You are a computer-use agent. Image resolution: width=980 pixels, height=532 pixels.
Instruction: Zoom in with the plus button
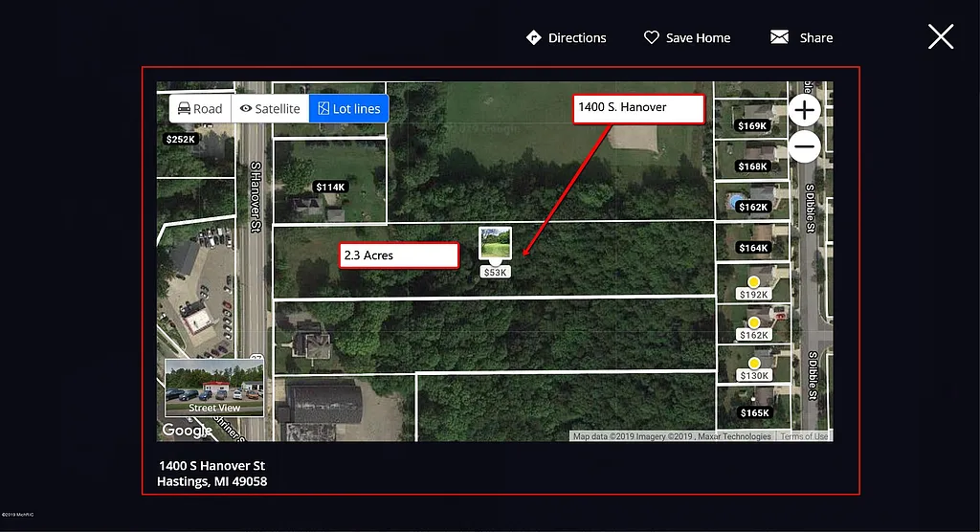point(805,110)
